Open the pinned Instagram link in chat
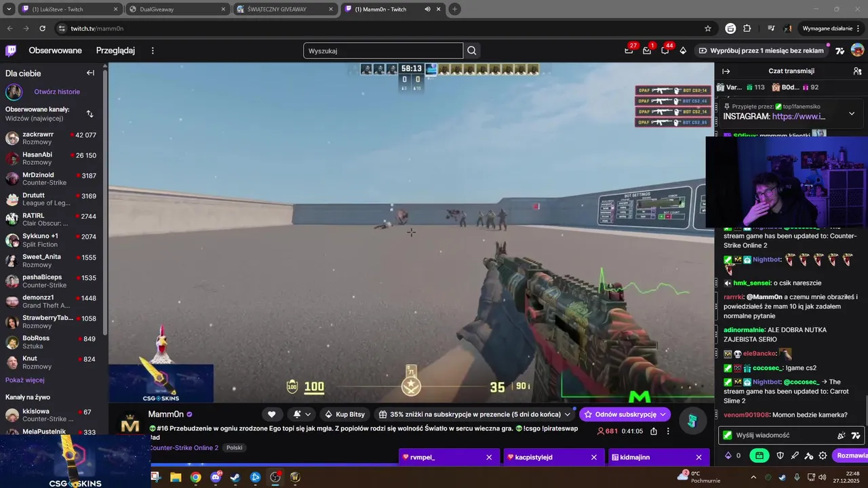 pos(799,117)
